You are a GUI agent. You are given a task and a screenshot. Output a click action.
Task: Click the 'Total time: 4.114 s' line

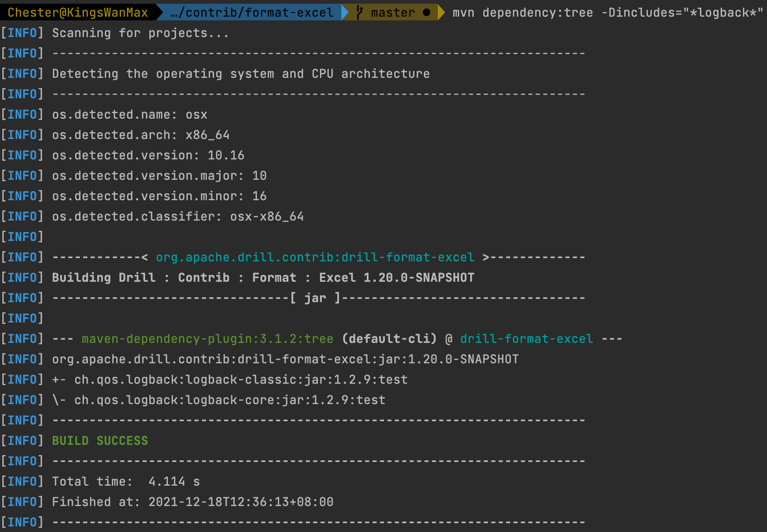click(126, 481)
